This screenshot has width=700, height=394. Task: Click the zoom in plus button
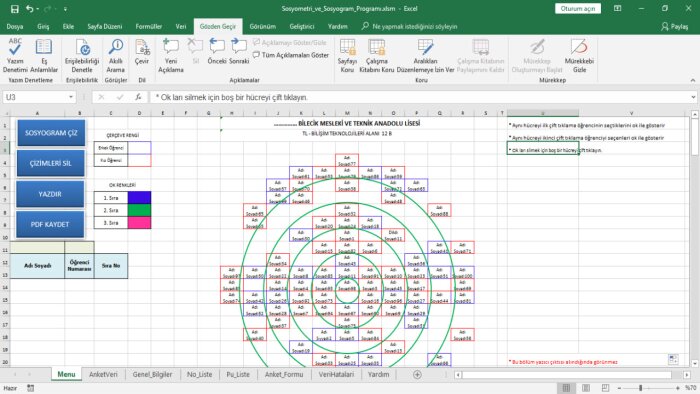click(678, 388)
